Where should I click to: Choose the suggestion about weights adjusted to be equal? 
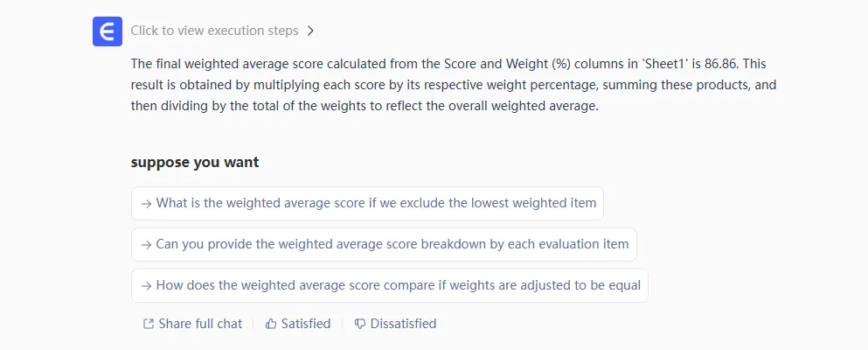398,285
